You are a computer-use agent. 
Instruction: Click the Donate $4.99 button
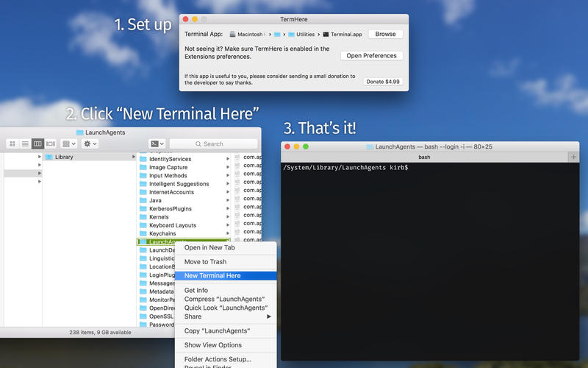tap(382, 82)
